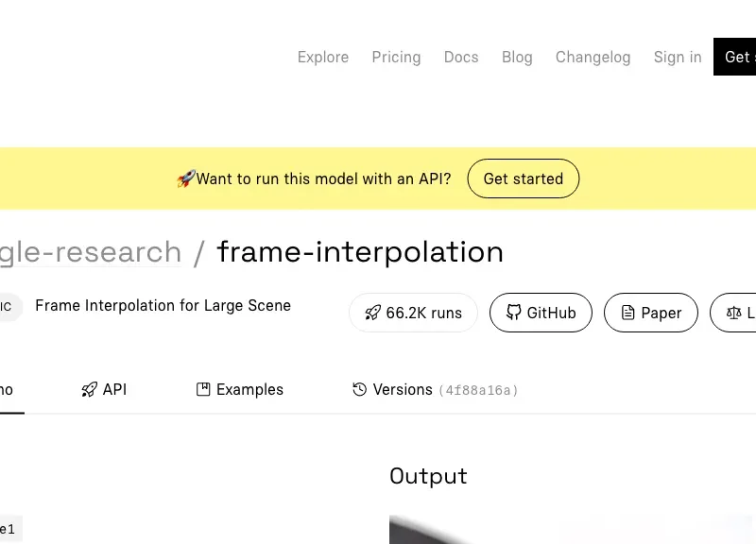This screenshot has width=756, height=544.
Task: Select the Examples tab label
Action: (249, 389)
